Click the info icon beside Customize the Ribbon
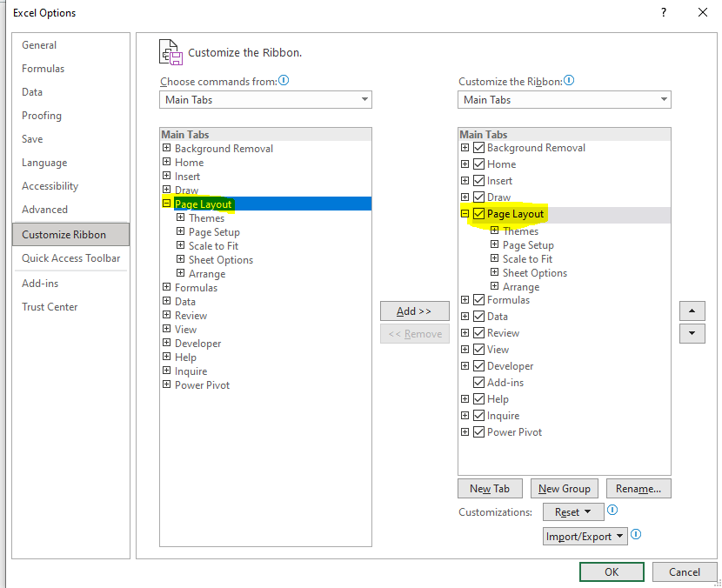The width and height of the screenshot is (722, 588). point(569,81)
